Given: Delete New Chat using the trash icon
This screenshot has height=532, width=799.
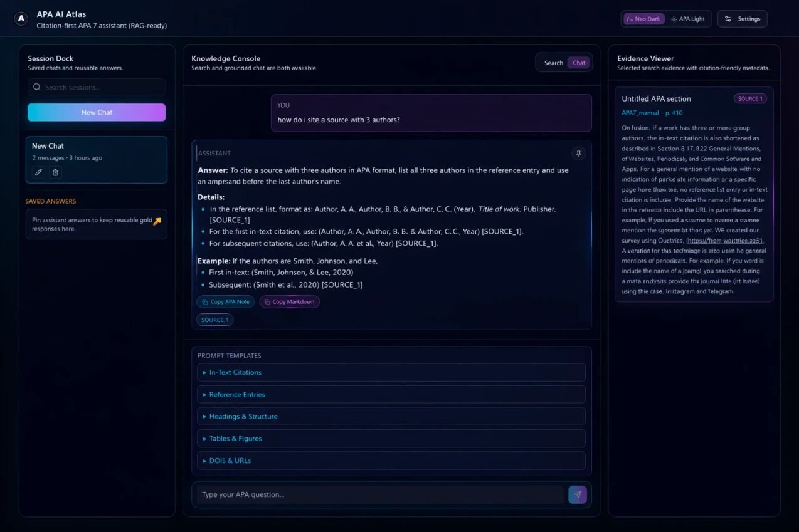Looking at the screenshot, I should (56, 172).
